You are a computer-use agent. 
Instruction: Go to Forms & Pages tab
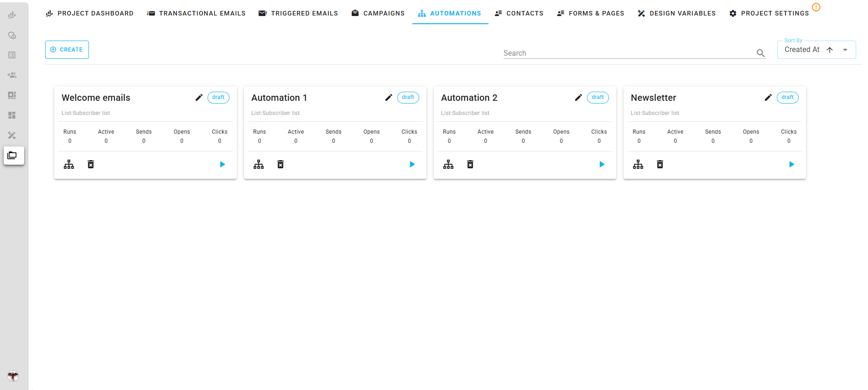pyautogui.click(x=591, y=13)
